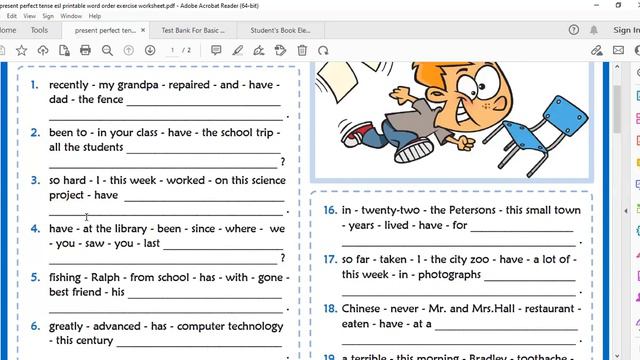Screen dimensions: 640x360
Task: Rotate the page with curved arrow icon
Action: tap(323, 51)
